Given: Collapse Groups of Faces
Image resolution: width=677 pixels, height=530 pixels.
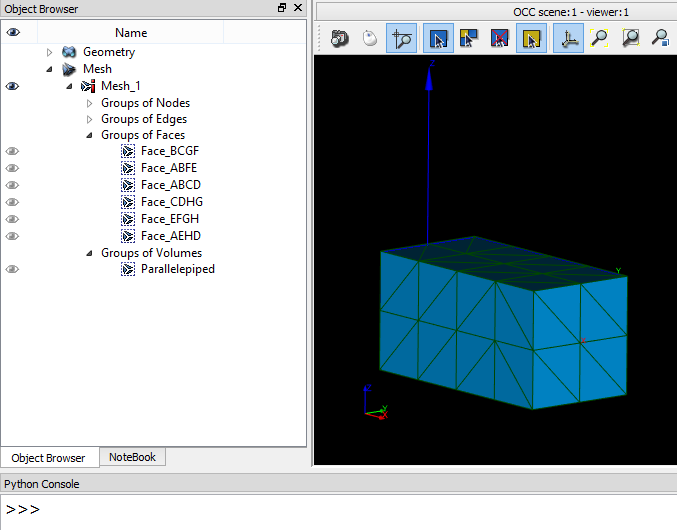Looking at the screenshot, I should pos(89,135).
